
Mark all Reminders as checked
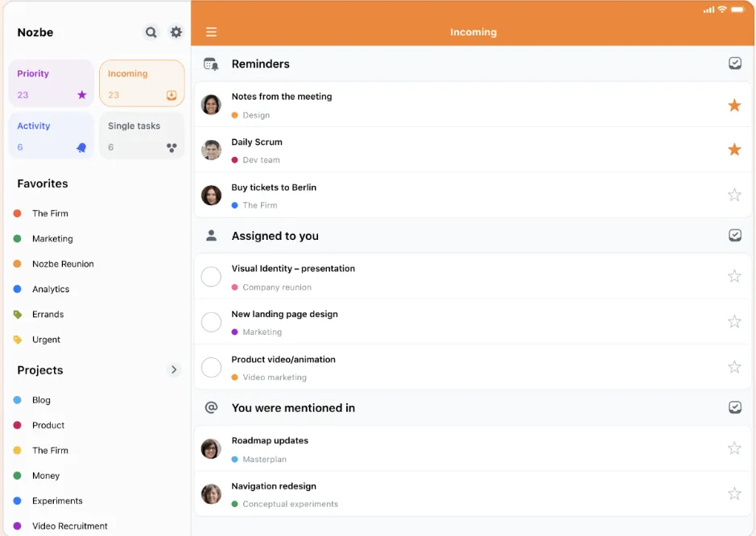[x=735, y=63]
